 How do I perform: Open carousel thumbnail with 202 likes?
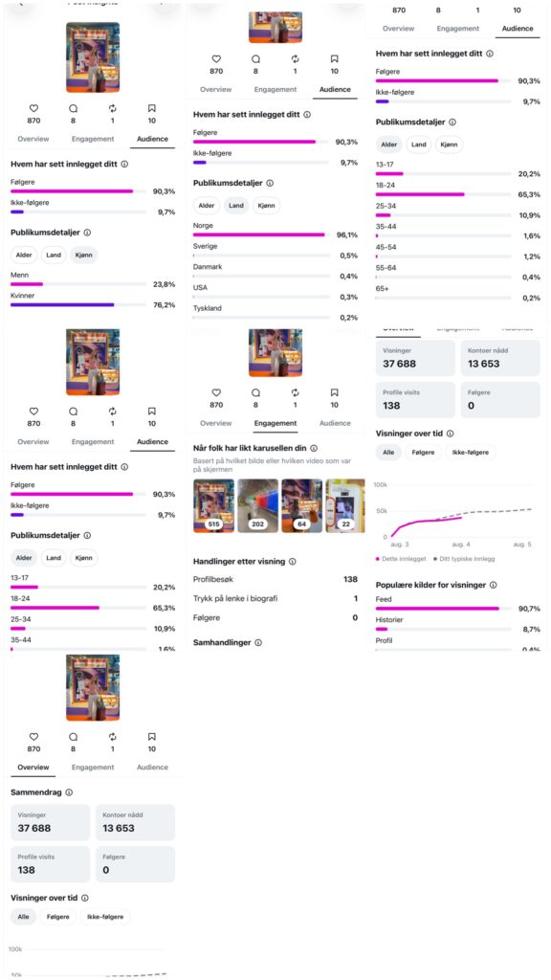pos(257,505)
